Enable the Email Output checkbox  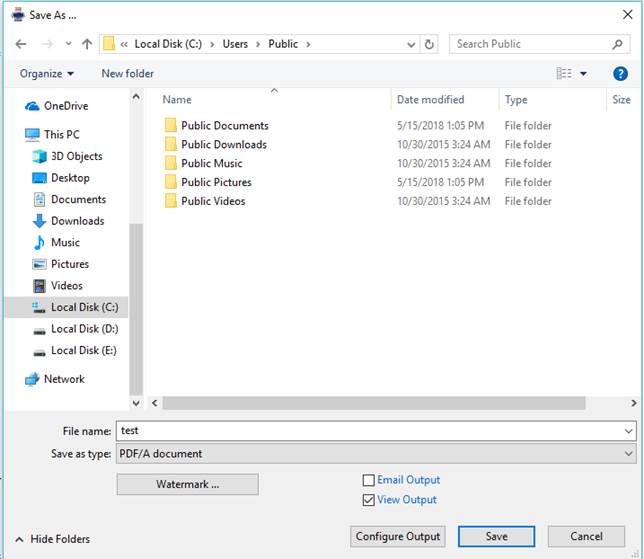[x=369, y=480]
